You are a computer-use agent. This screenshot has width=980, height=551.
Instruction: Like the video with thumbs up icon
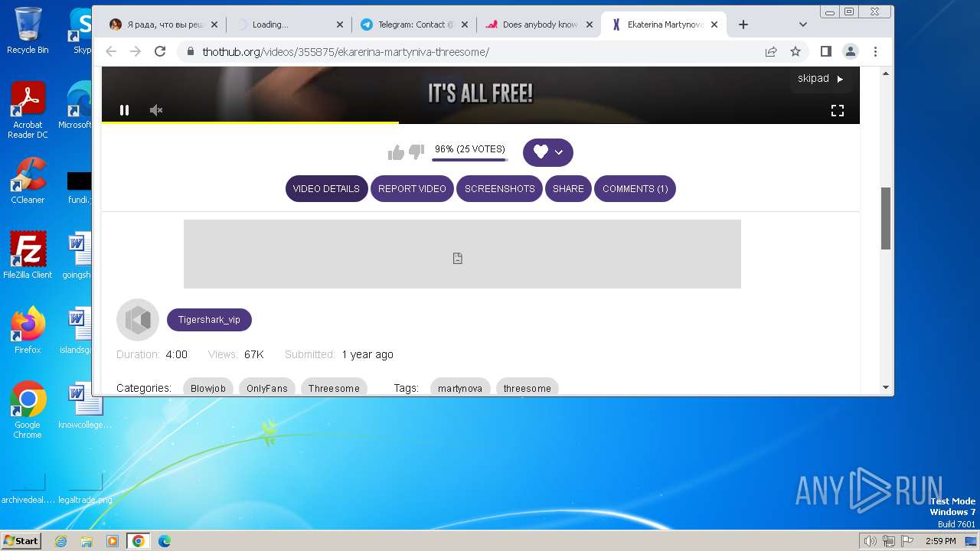coord(396,153)
